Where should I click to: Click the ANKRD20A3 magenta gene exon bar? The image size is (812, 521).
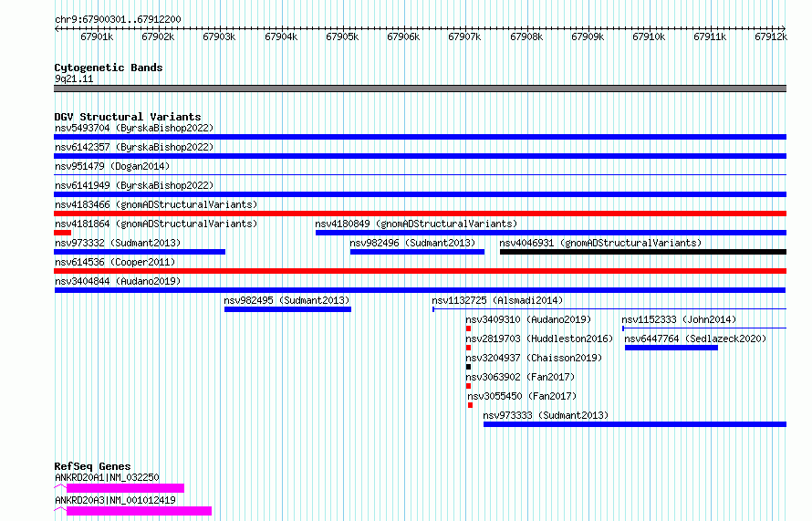(x=140, y=511)
